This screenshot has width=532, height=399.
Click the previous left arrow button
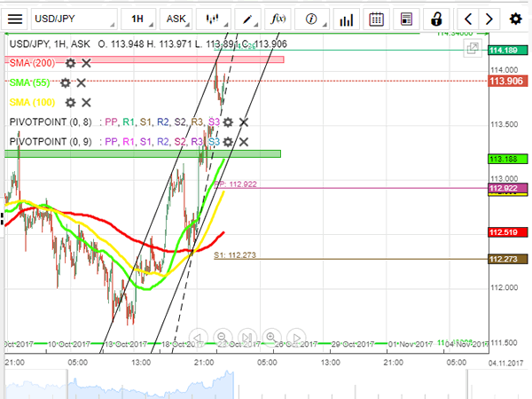468,18
